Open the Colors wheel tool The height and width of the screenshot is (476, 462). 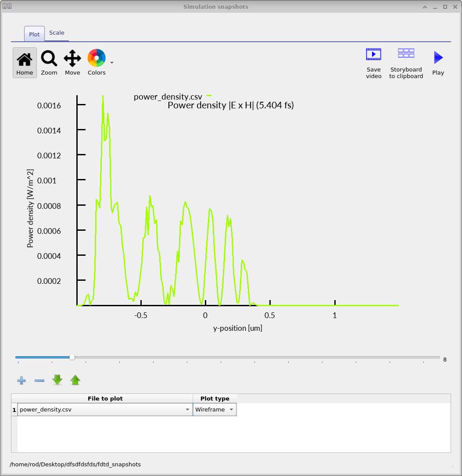[x=97, y=63]
